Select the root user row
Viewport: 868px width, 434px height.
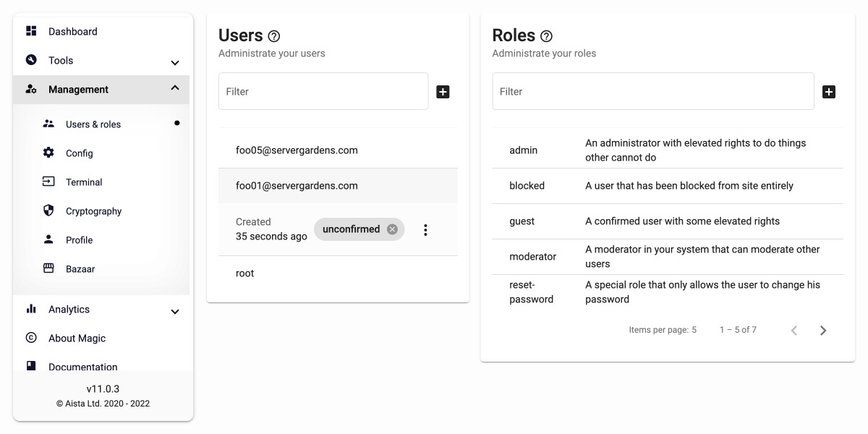pyautogui.click(x=245, y=273)
